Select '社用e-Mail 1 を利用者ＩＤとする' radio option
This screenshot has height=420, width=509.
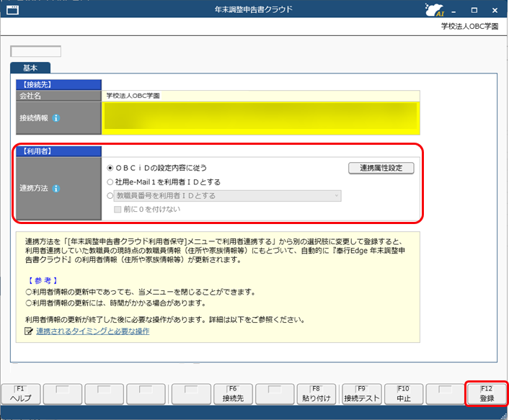click(x=110, y=182)
